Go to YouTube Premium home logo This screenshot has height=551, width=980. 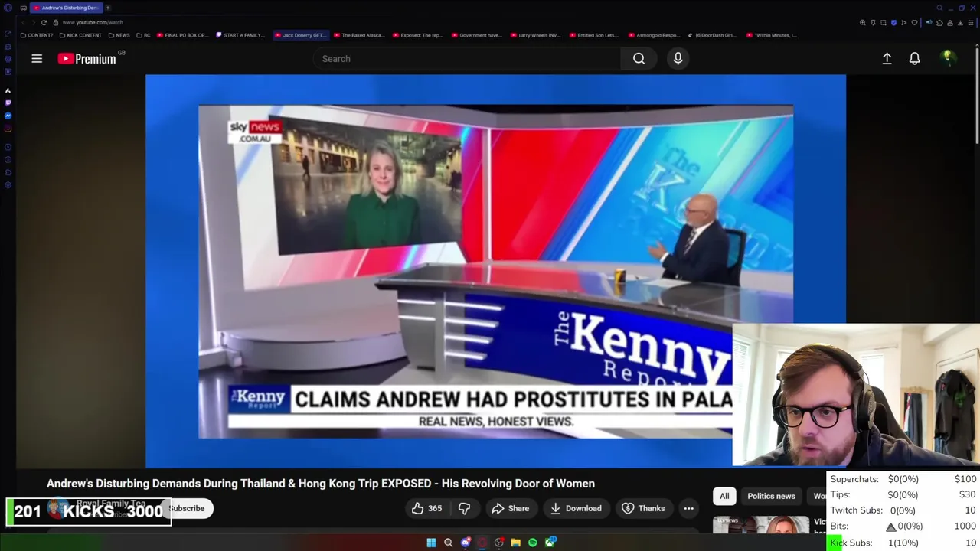pos(87,59)
